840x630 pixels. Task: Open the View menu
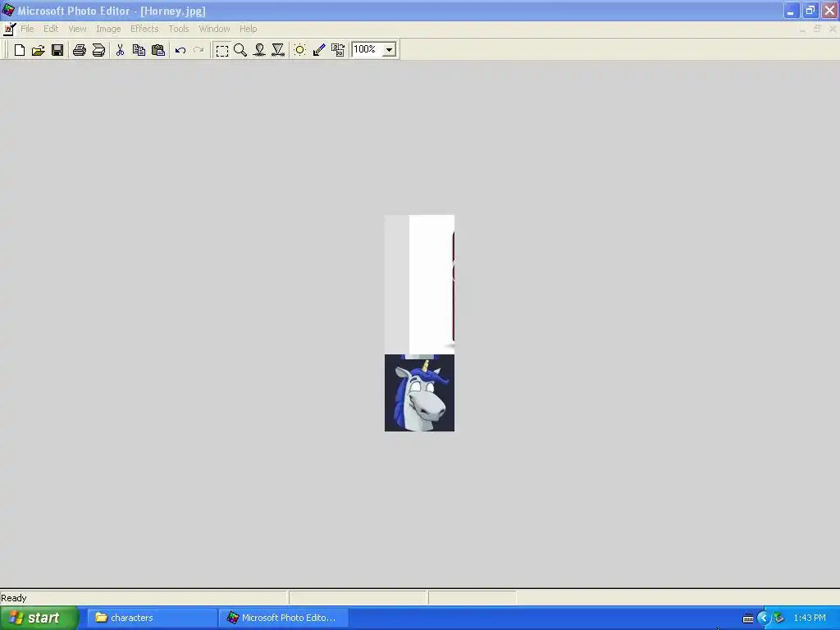[x=77, y=29]
